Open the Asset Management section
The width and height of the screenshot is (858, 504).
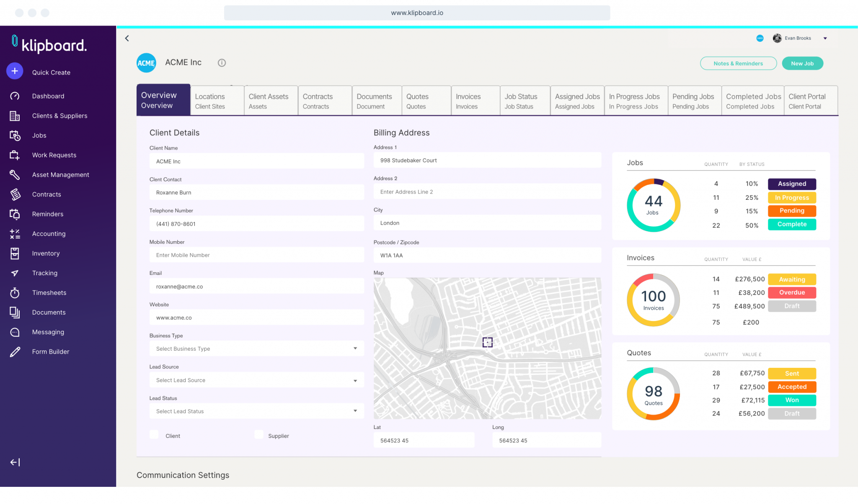coord(15,175)
